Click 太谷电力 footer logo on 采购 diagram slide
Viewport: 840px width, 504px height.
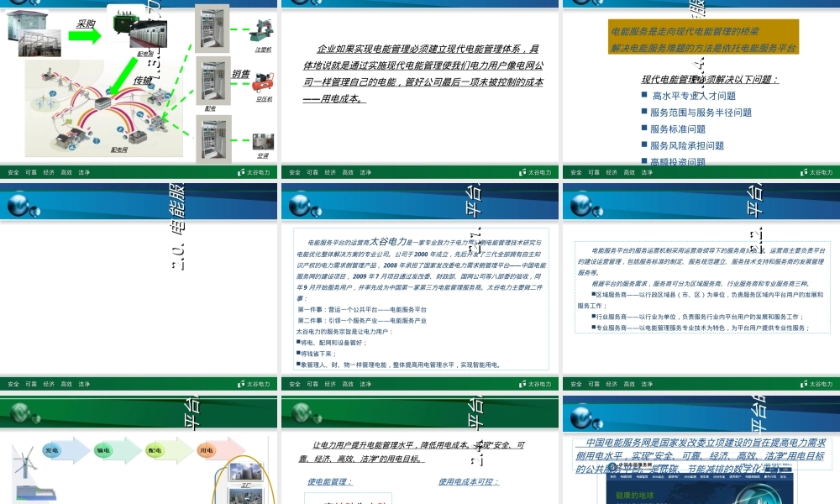254,172
